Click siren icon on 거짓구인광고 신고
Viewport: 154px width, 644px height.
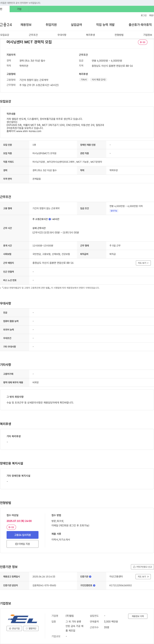[134, 567]
